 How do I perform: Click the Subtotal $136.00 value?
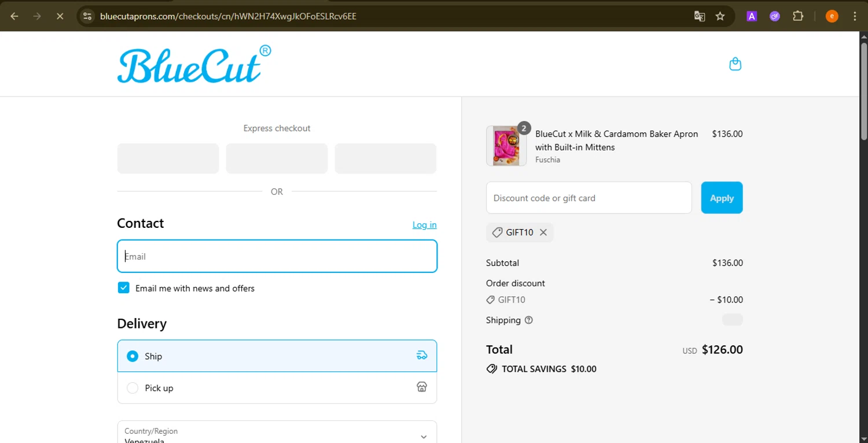727,263
